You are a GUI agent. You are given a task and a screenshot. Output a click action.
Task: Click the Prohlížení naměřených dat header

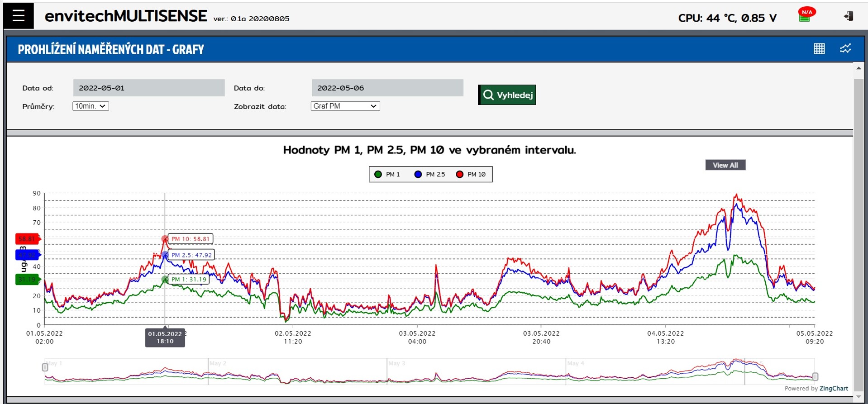tap(111, 49)
